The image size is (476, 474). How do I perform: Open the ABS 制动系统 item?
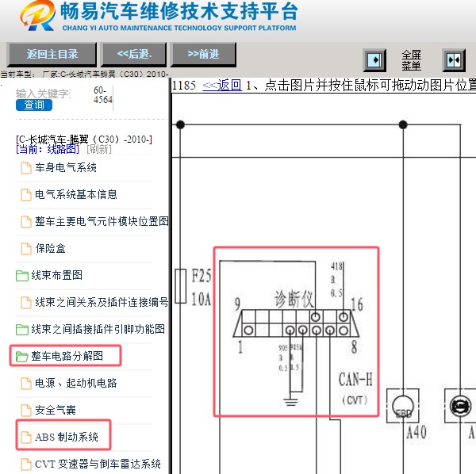(67, 437)
